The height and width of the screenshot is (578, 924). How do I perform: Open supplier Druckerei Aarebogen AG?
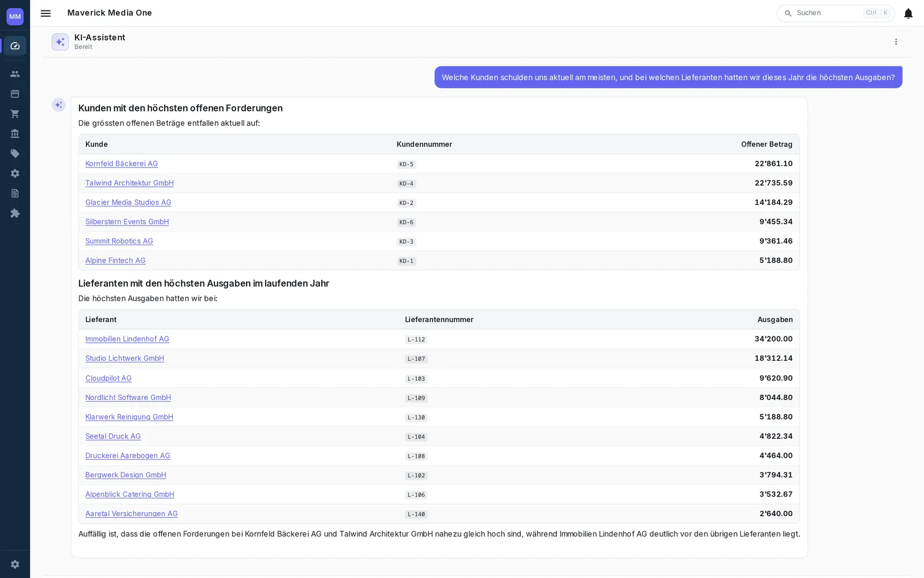tap(128, 455)
